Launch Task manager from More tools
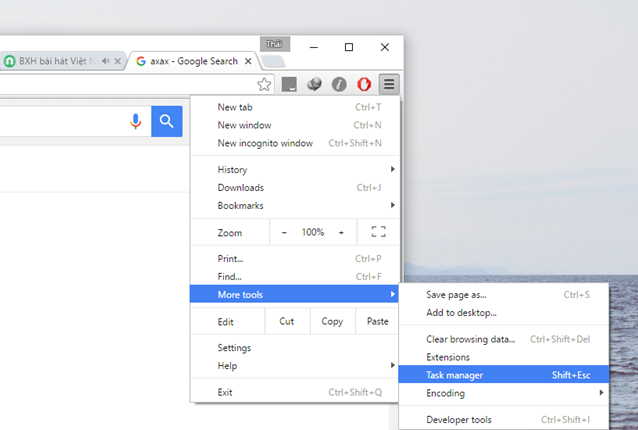638x430 pixels. pyautogui.click(x=504, y=375)
